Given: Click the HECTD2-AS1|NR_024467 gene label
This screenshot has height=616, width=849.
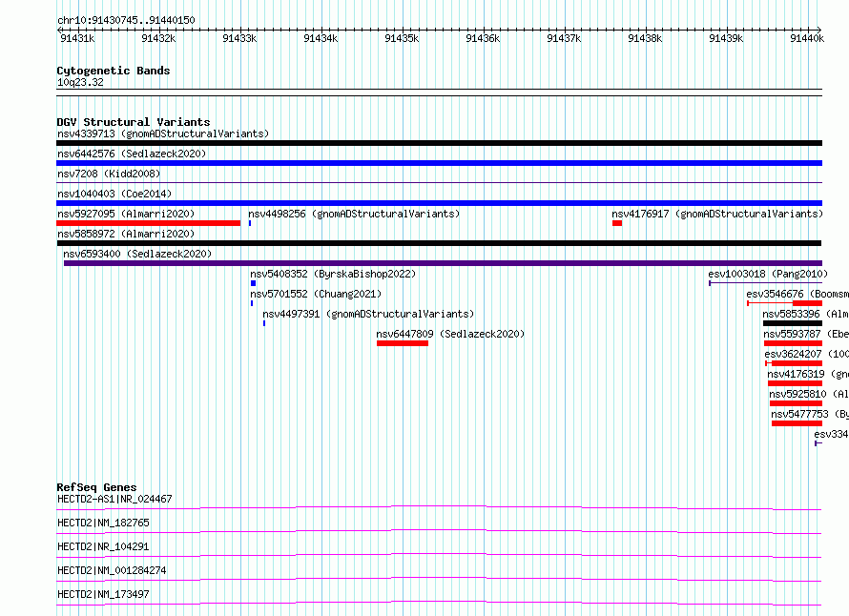Looking at the screenshot, I should click(x=114, y=499).
